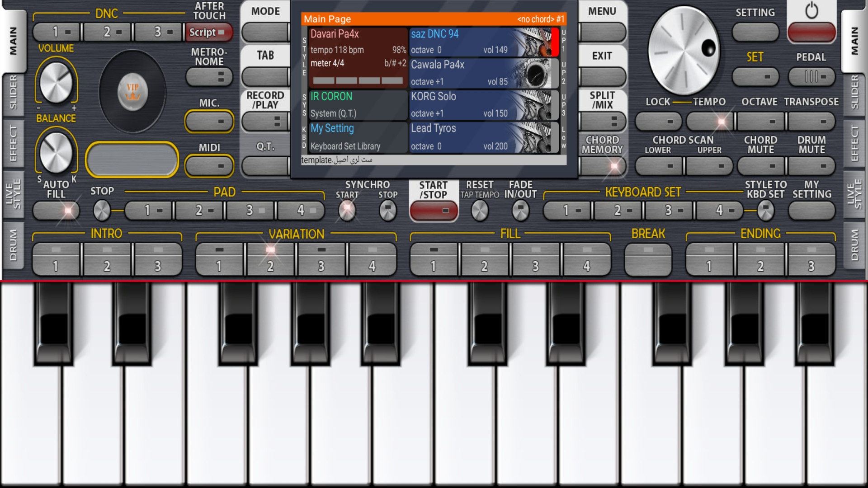Screen dimensions: 868x488
Task: Tap the power icon button
Action: tap(811, 33)
